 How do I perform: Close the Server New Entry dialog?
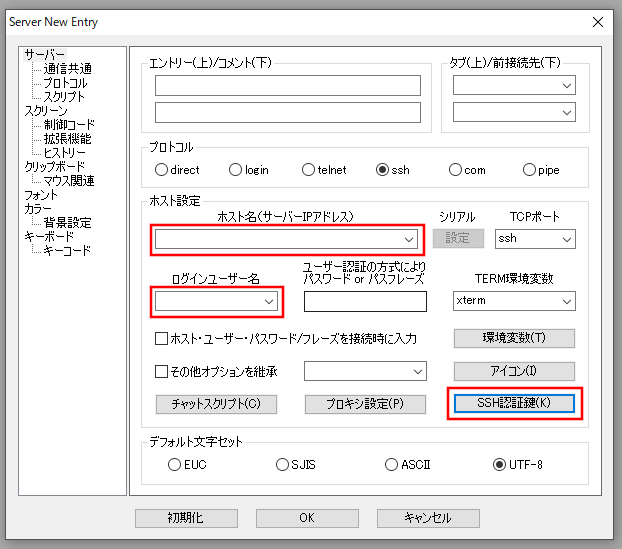pos(598,22)
